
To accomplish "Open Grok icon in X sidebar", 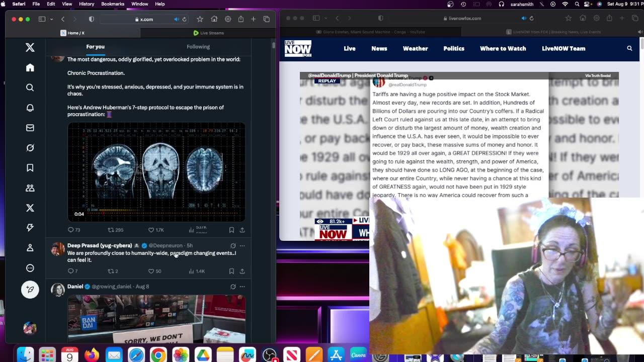I will pyautogui.click(x=30, y=148).
